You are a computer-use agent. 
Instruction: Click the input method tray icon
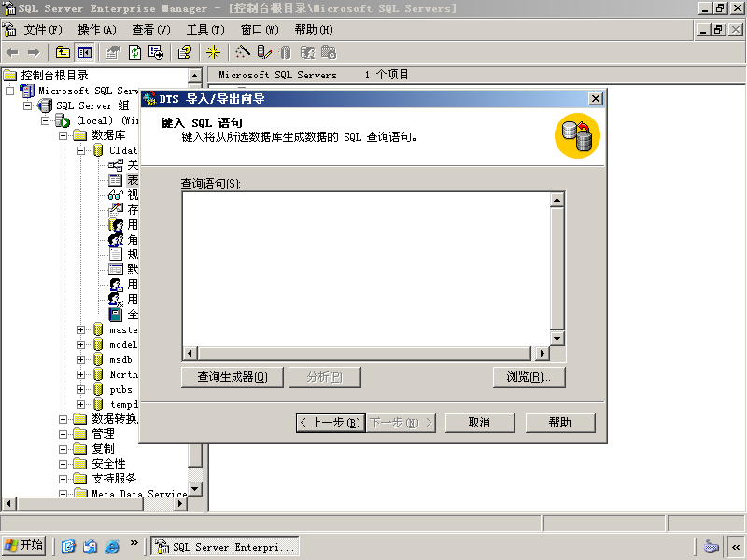(x=711, y=546)
